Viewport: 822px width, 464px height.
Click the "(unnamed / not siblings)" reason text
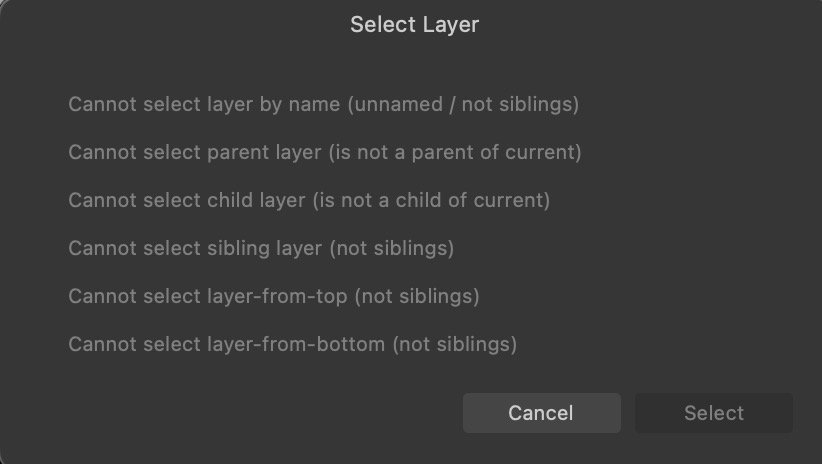tap(463, 104)
